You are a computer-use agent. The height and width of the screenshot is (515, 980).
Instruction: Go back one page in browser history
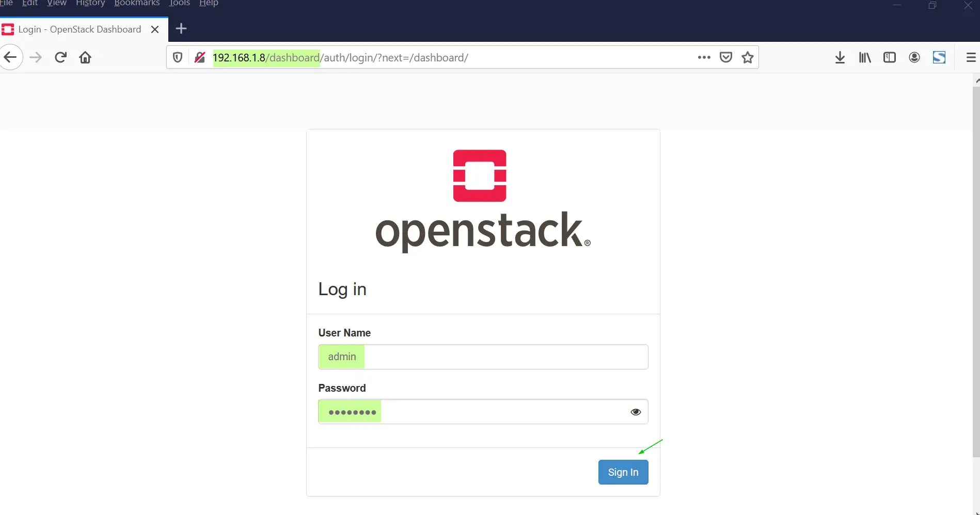coord(10,57)
